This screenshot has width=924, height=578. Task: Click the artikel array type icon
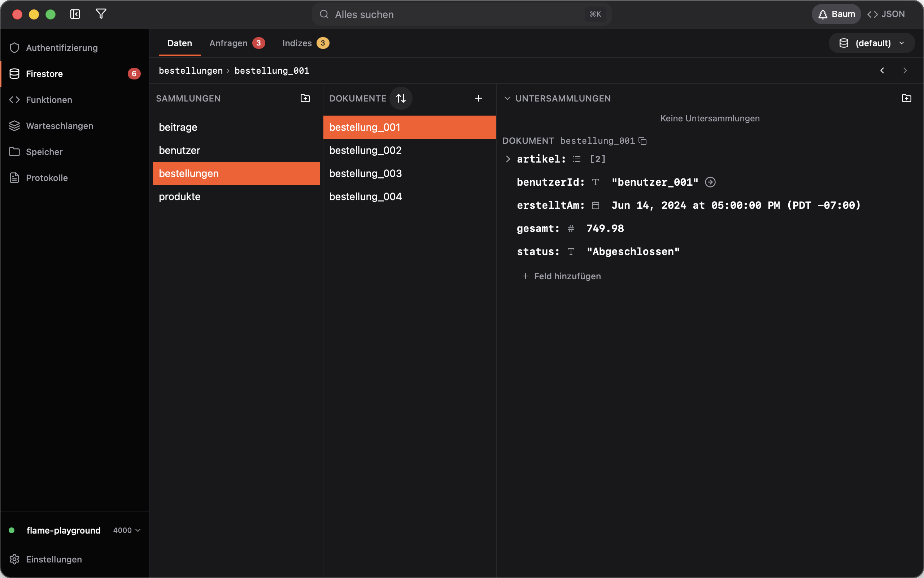coord(576,159)
